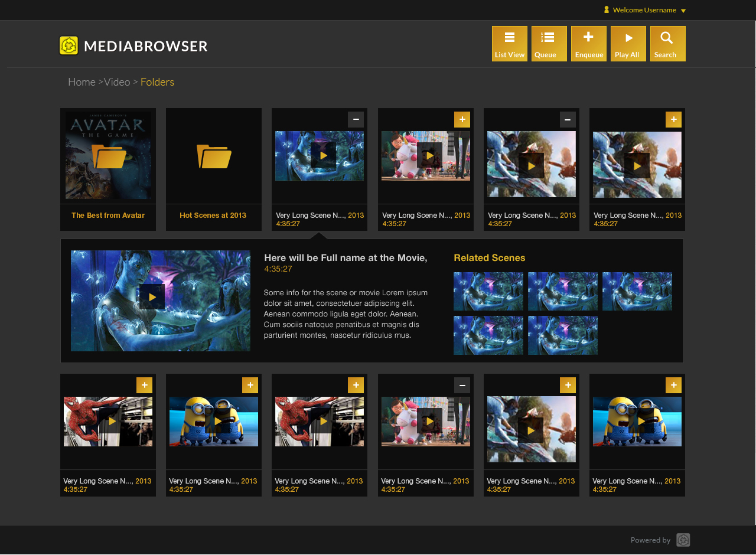The height and width of the screenshot is (555, 756).
Task: Click the Powered by logo in the footer
Action: 683,540
